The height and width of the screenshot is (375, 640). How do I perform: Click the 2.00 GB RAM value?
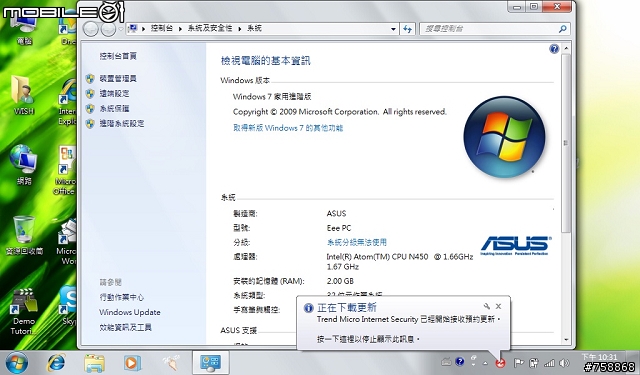click(340, 281)
